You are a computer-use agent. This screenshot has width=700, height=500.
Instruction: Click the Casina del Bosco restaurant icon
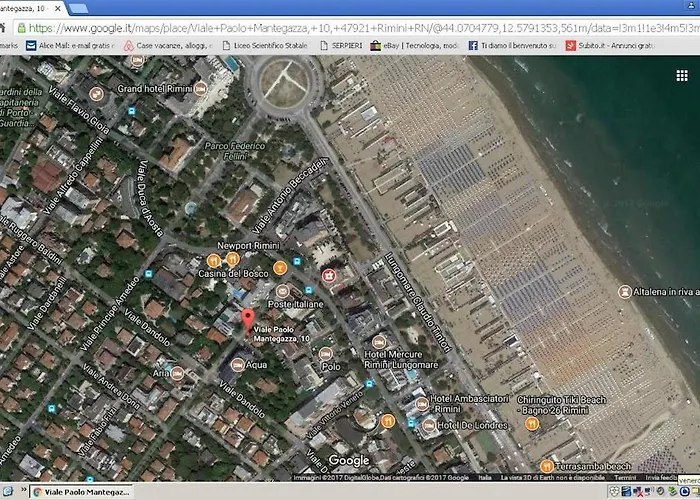coord(214,261)
